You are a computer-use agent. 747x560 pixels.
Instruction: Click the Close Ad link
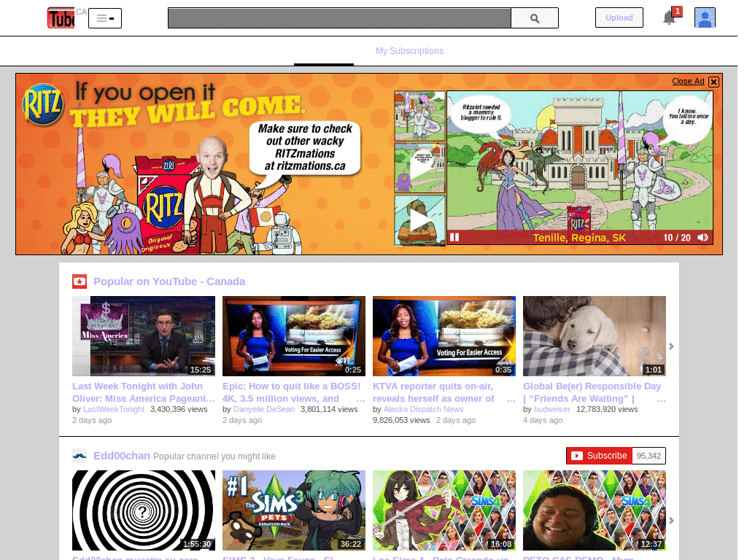pyautogui.click(x=688, y=81)
